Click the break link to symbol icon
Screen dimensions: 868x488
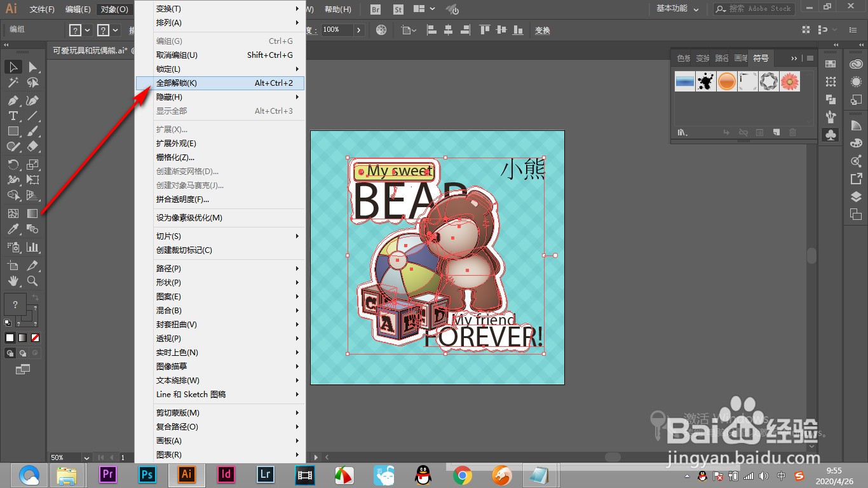[x=743, y=132]
